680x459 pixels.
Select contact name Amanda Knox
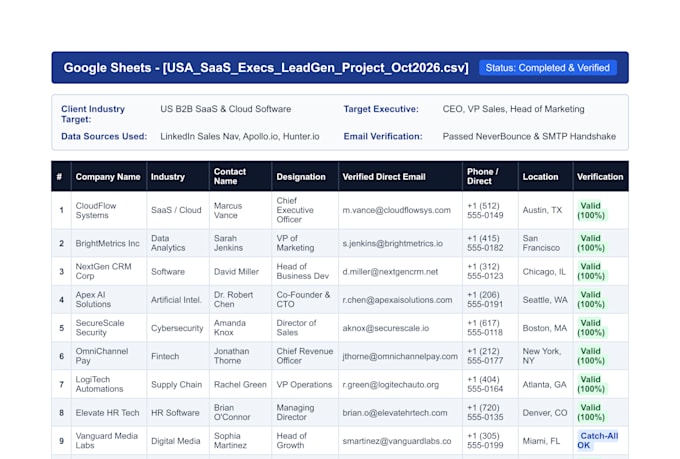tap(230, 328)
